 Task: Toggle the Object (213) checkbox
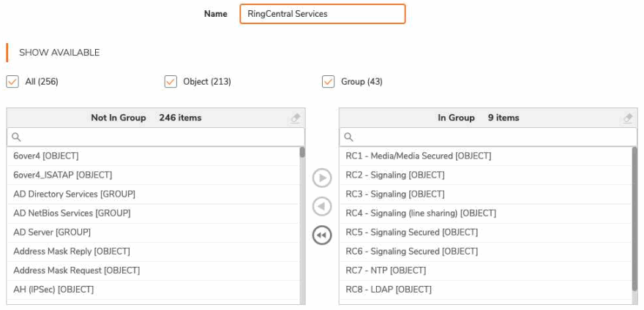pyautogui.click(x=171, y=82)
